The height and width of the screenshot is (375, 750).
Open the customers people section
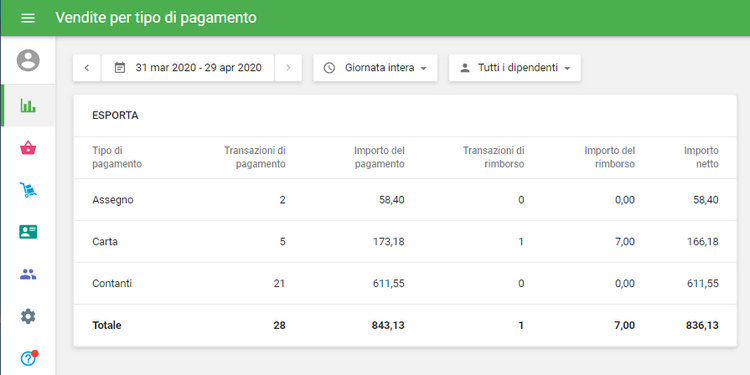(x=28, y=274)
